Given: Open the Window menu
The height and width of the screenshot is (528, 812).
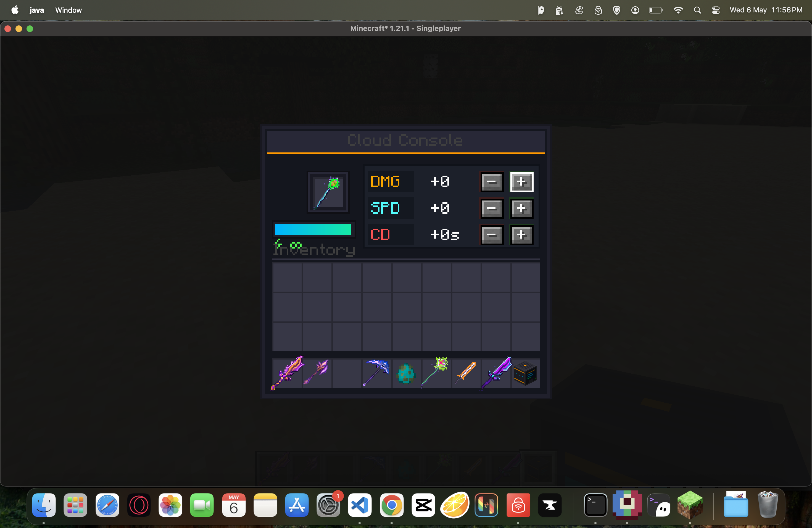Looking at the screenshot, I should click(x=68, y=10).
